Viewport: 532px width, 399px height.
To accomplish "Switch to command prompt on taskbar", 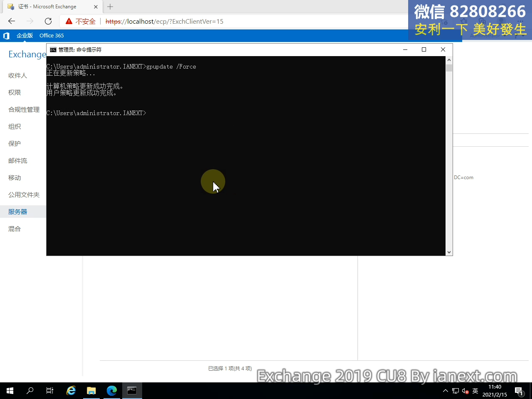I will coord(132,391).
